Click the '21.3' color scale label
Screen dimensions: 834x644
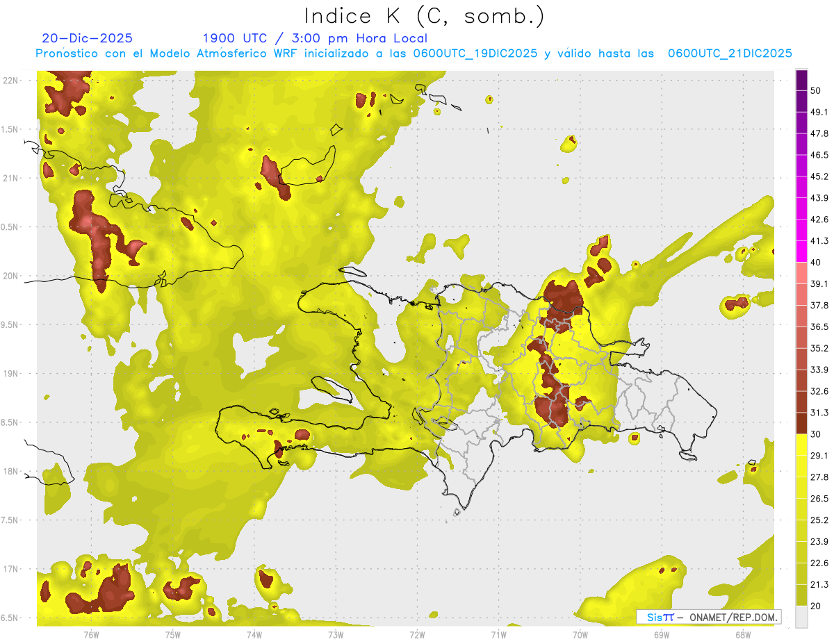coord(819,584)
